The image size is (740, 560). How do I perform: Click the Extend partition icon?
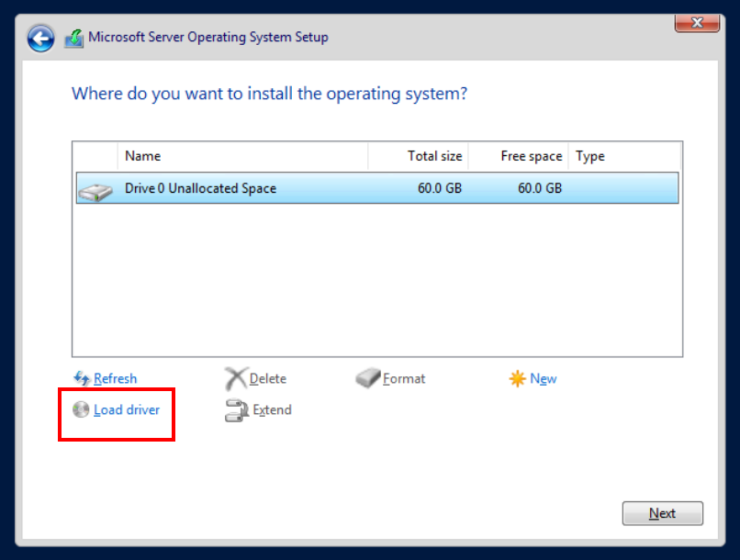237,410
